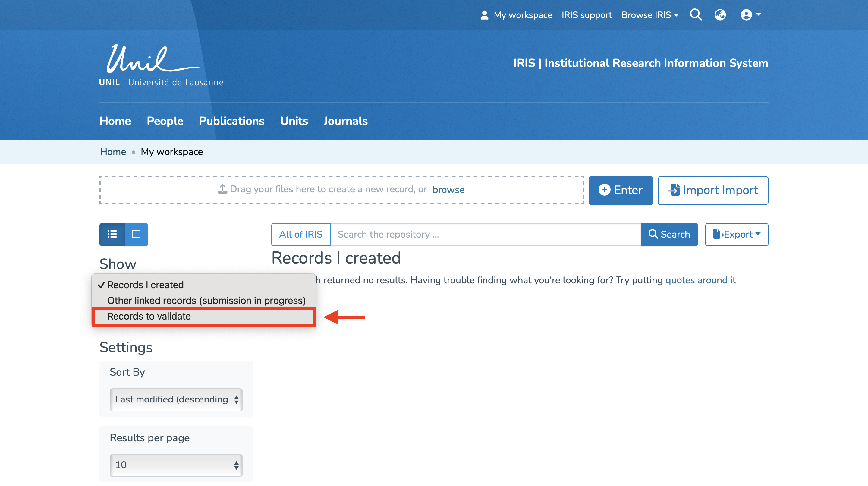Switch to detail square view layout

coord(136,234)
